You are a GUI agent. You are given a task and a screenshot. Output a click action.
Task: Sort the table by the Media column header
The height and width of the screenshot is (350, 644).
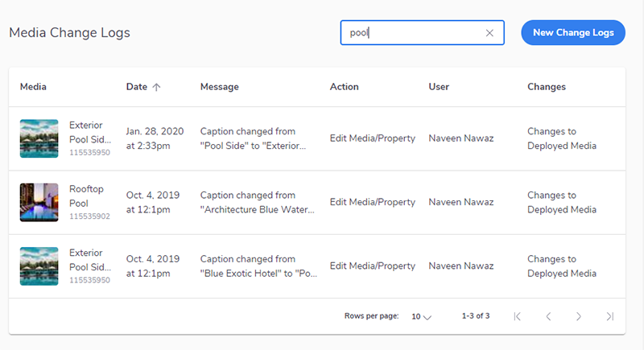pos(33,87)
